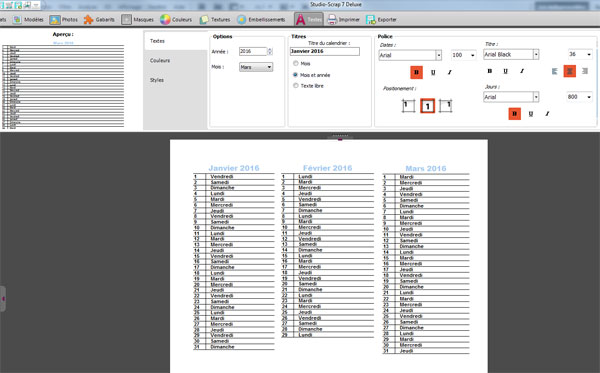Open the Photos toolbar section
The width and height of the screenshot is (600, 373).
click(64, 20)
